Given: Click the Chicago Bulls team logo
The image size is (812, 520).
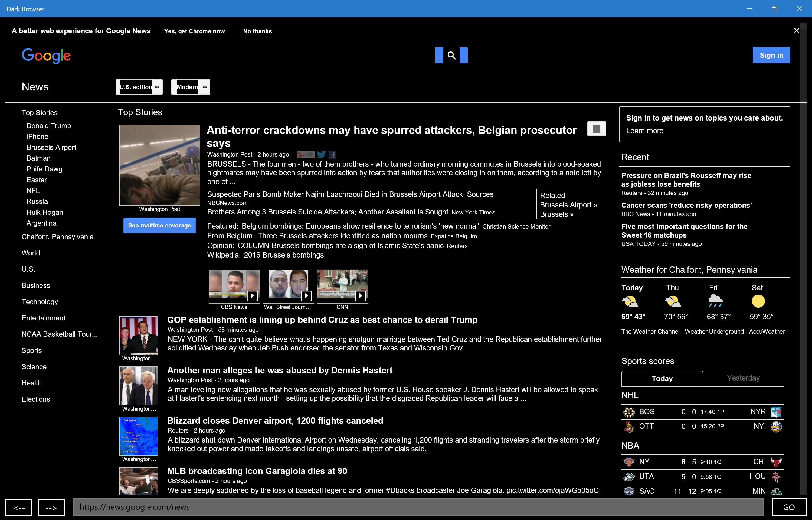Looking at the screenshot, I should tap(776, 462).
